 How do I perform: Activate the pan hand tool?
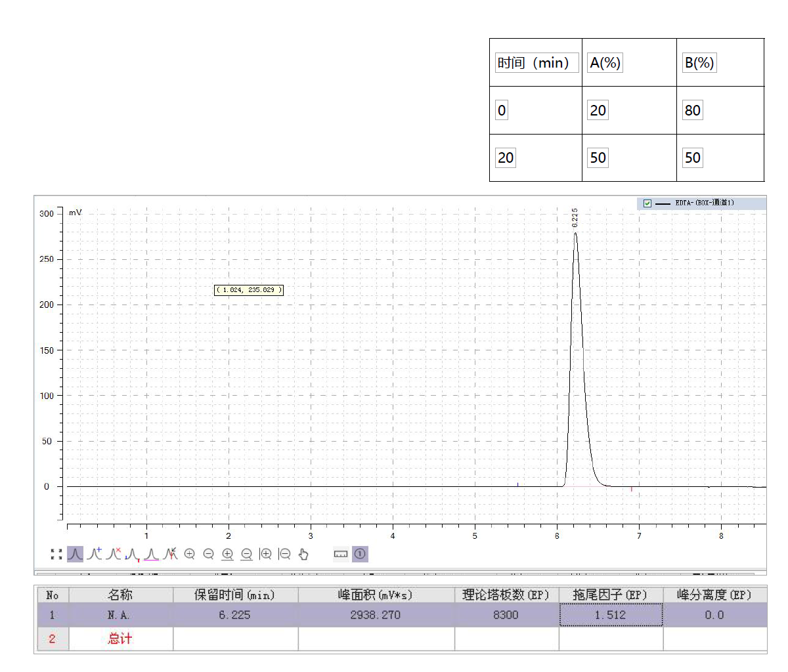point(303,555)
